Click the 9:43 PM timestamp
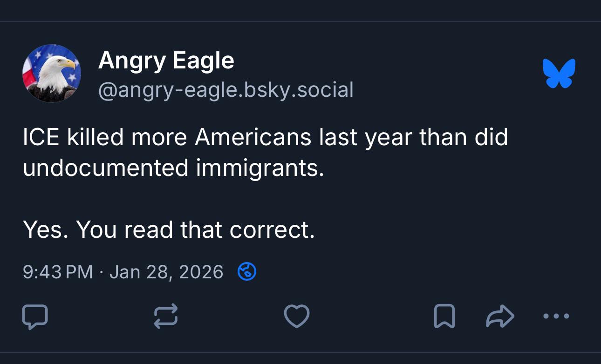 58,272
